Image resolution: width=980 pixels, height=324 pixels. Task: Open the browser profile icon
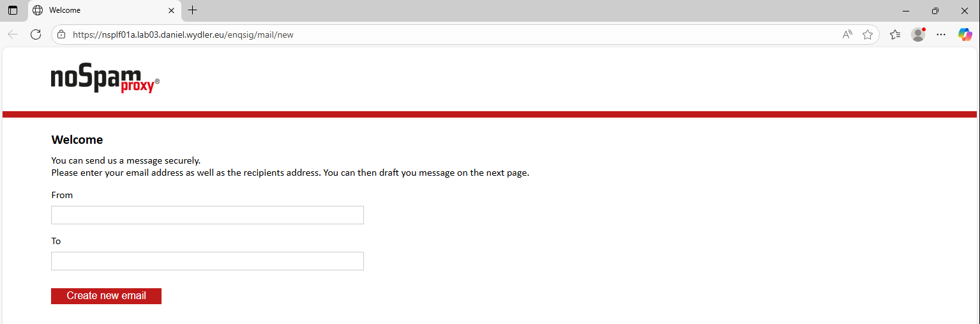918,35
